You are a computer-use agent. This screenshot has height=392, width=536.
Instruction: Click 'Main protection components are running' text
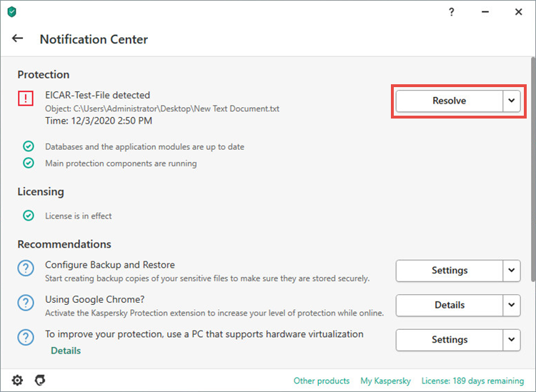pyautogui.click(x=121, y=164)
